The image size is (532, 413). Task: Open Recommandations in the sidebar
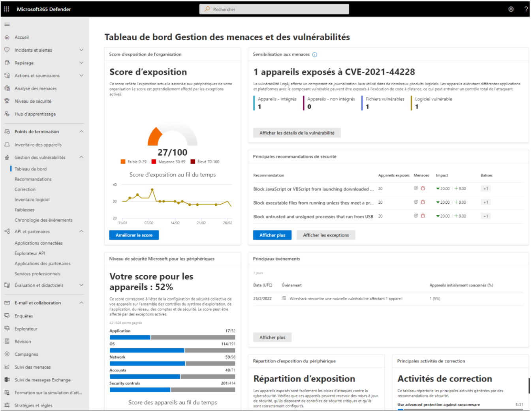33,179
